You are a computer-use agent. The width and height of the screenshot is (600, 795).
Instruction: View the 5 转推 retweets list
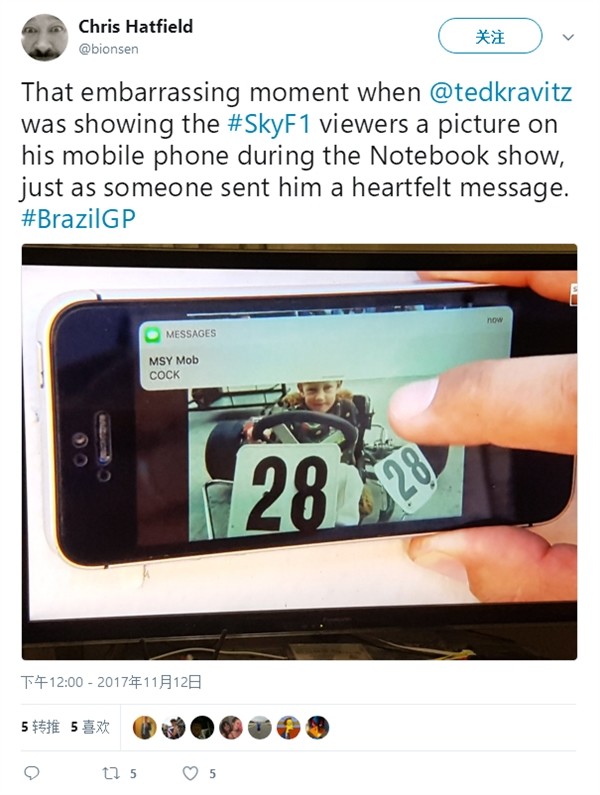(41, 727)
